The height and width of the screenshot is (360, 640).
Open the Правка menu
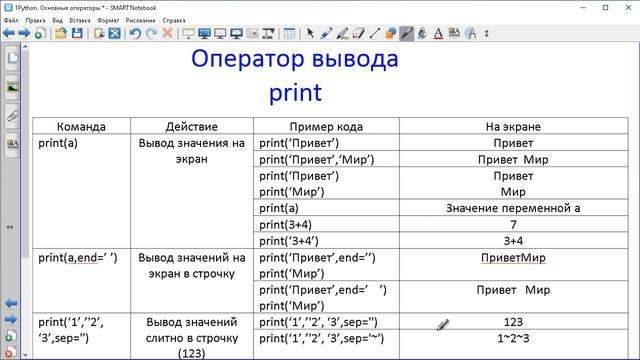[35, 20]
